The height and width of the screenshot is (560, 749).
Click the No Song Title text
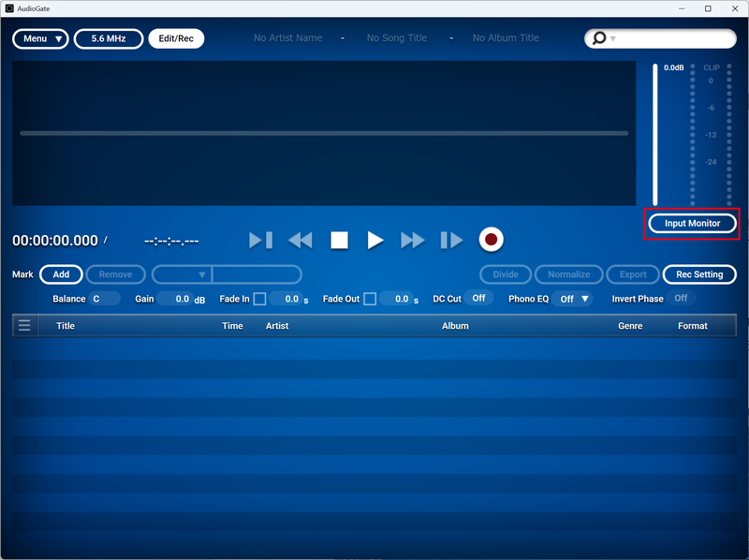[397, 37]
